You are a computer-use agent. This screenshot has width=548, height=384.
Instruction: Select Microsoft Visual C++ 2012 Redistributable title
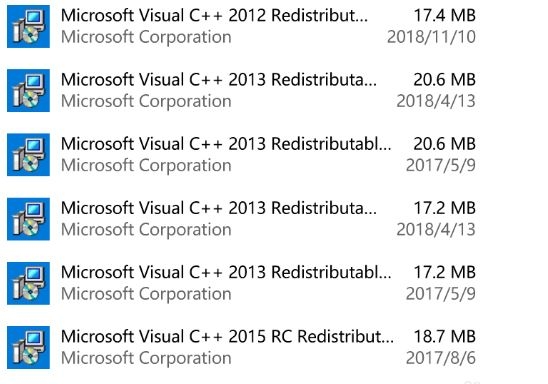(x=214, y=16)
